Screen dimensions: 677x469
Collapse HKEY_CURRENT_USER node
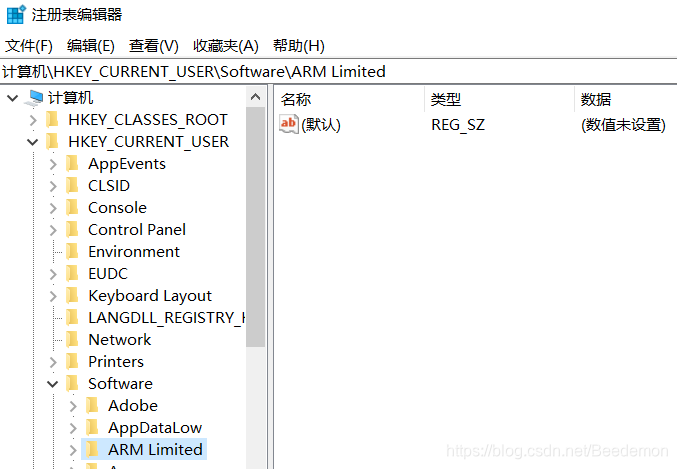click(x=32, y=142)
